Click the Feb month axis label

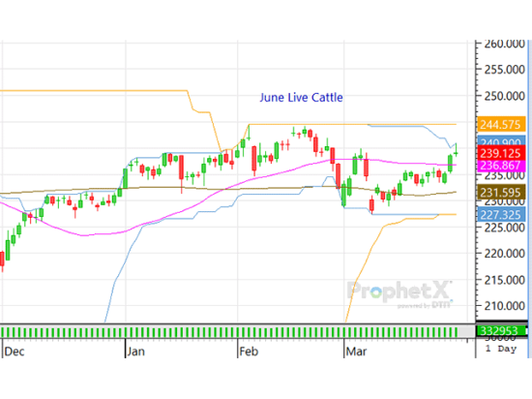249,352
